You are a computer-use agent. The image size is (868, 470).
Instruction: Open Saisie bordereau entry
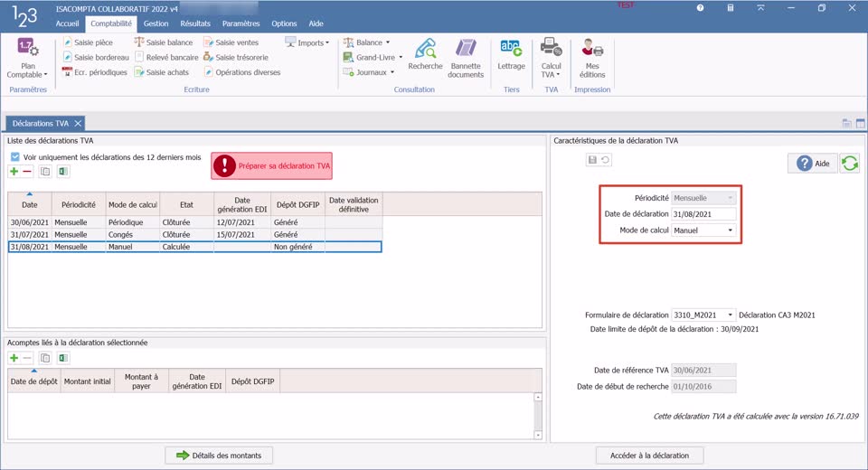96,57
